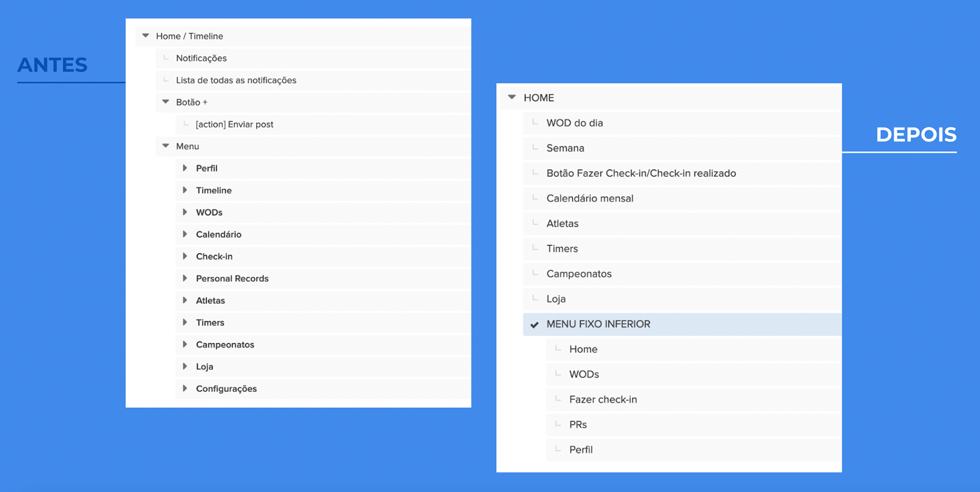
Task: Click the HOME label in DEPOIS tree
Action: coord(538,98)
